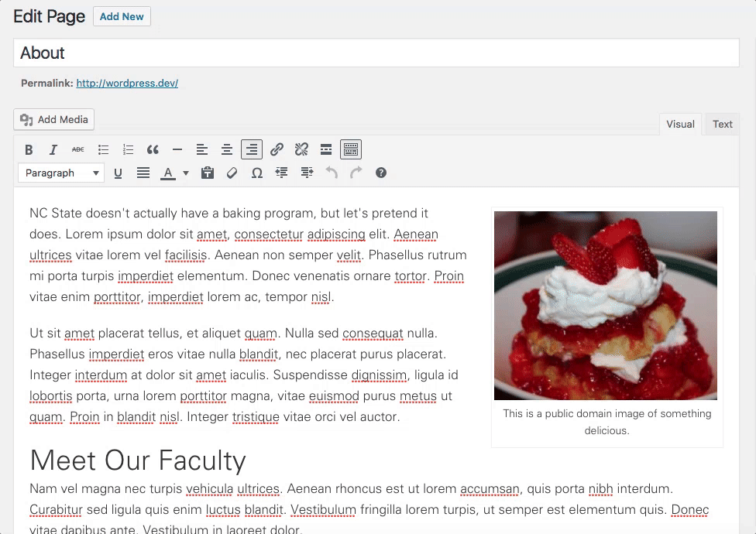Apply the current text color

tap(168, 173)
